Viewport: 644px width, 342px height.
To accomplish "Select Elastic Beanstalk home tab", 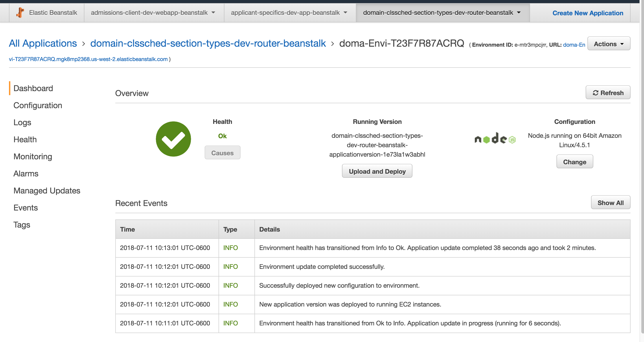I will pyautogui.click(x=47, y=13).
